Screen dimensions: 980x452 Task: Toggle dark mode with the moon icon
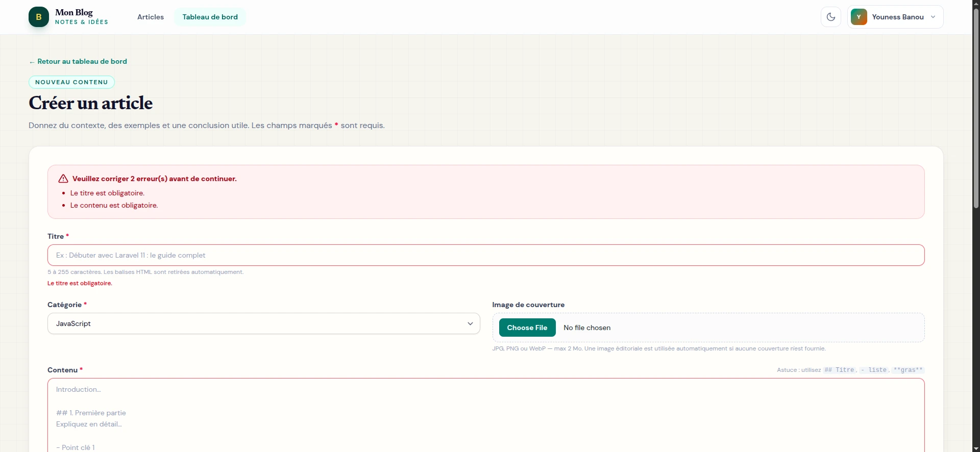[x=831, y=17]
